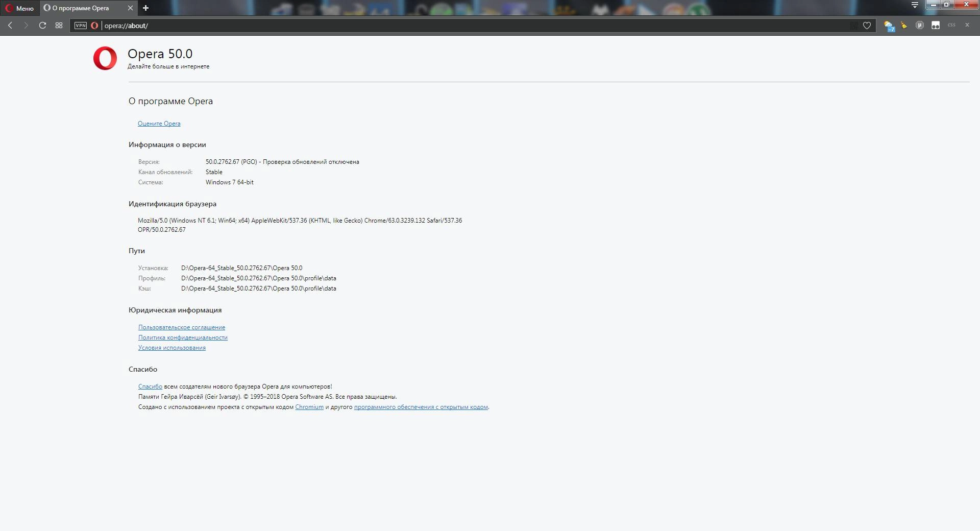980x531 pixels.
Task: Minimize the Opera window
Action: tap(934, 5)
